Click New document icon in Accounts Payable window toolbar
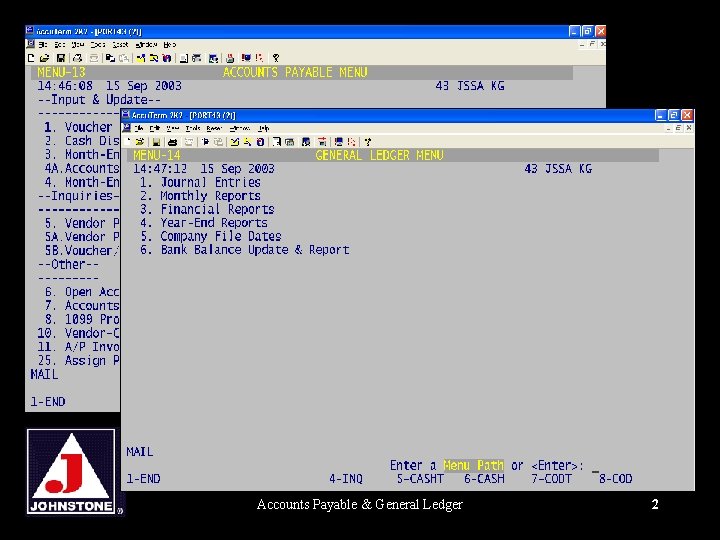Viewport: 720px width, 540px height. (31, 58)
